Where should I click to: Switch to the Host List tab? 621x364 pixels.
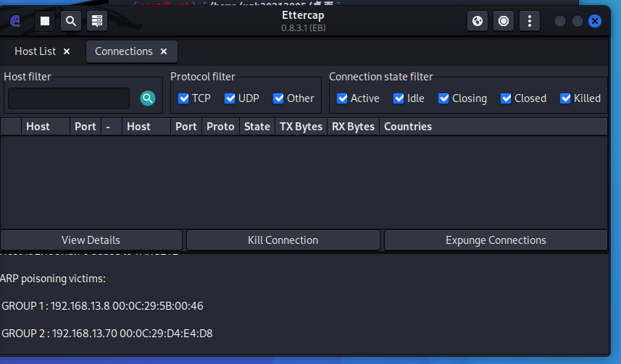point(36,51)
